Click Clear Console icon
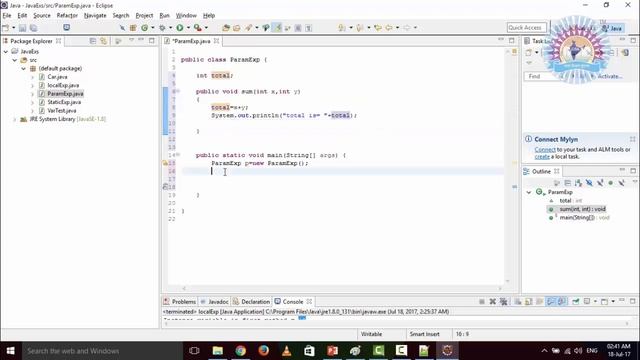 (518, 302)
